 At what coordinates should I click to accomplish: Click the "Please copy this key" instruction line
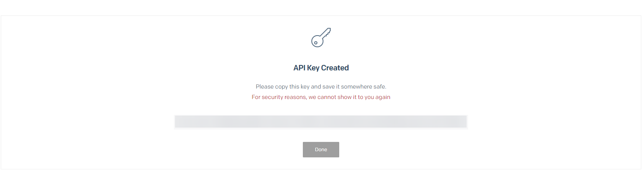click(x=321, y=87)
